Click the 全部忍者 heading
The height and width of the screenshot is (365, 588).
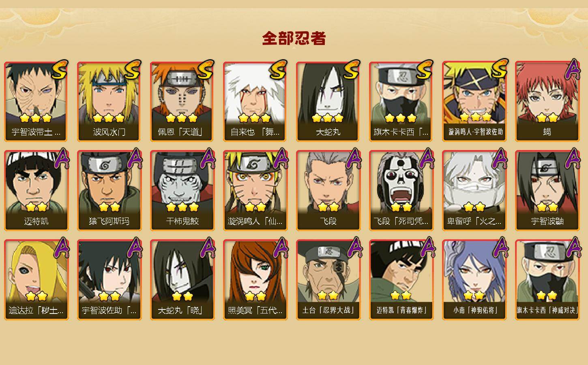pos(294,38)
